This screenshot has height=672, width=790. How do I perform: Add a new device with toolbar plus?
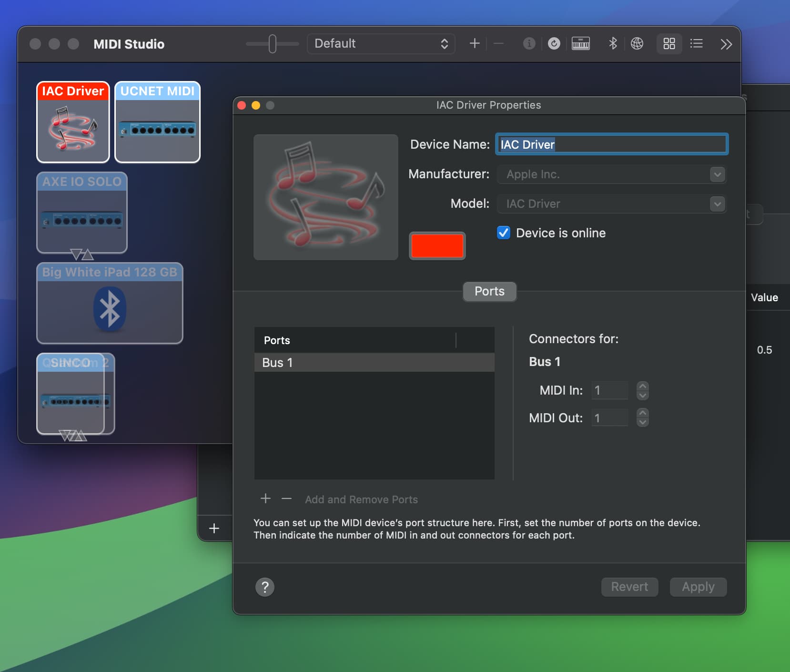tap(475, 44)
